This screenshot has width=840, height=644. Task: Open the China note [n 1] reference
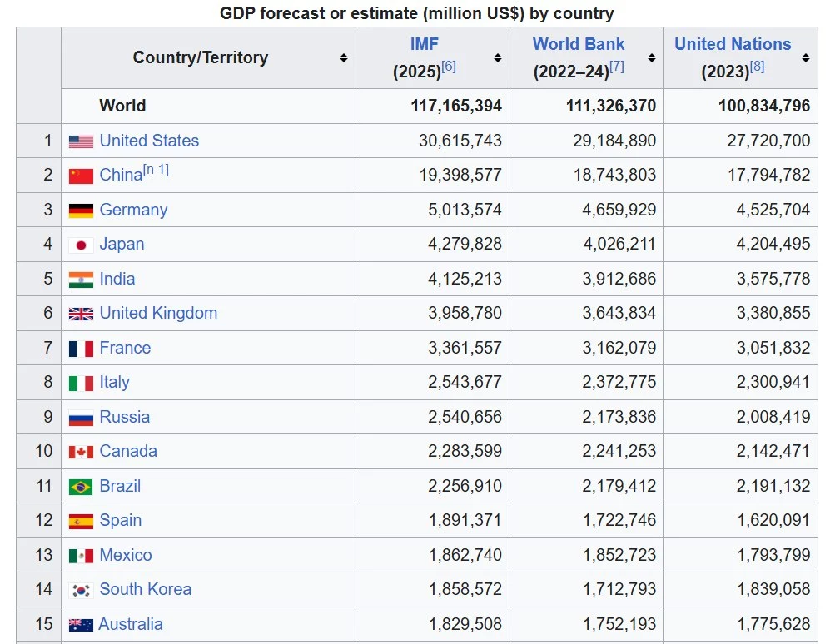(x=156, y=171)
